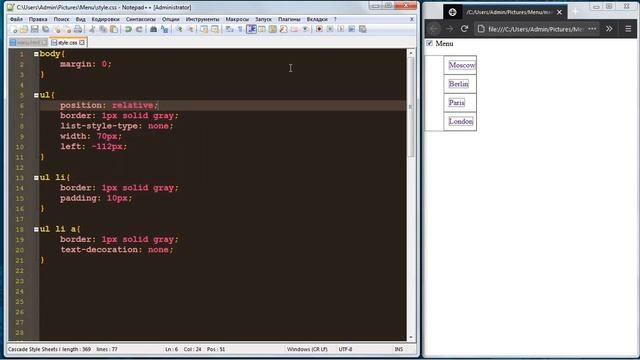Viewport: 640px width, 360px height.
Task: Open the browser hamburger menu
Action: (628, 29)
